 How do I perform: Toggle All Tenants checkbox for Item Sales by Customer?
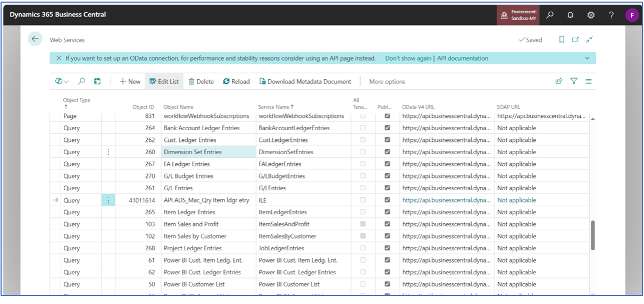(363, 236)
